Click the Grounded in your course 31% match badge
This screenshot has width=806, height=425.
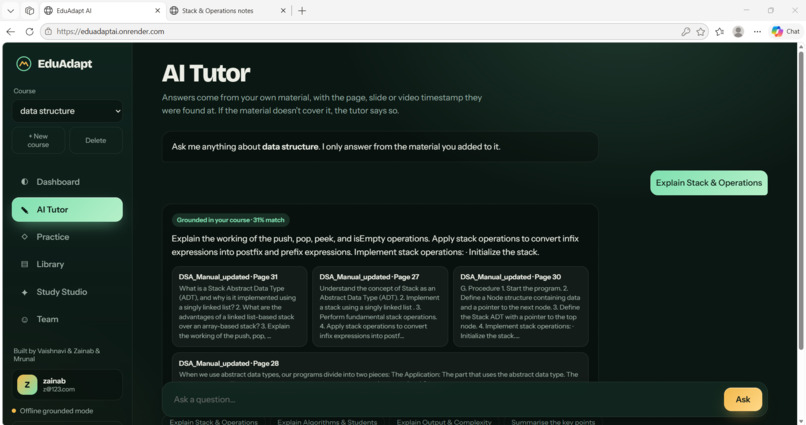[x=230, y=220]
